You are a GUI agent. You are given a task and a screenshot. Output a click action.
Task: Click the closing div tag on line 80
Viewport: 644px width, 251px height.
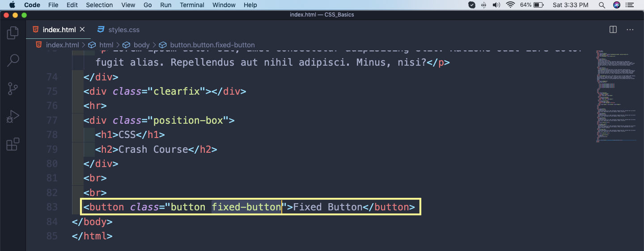(x=101, y=163)
